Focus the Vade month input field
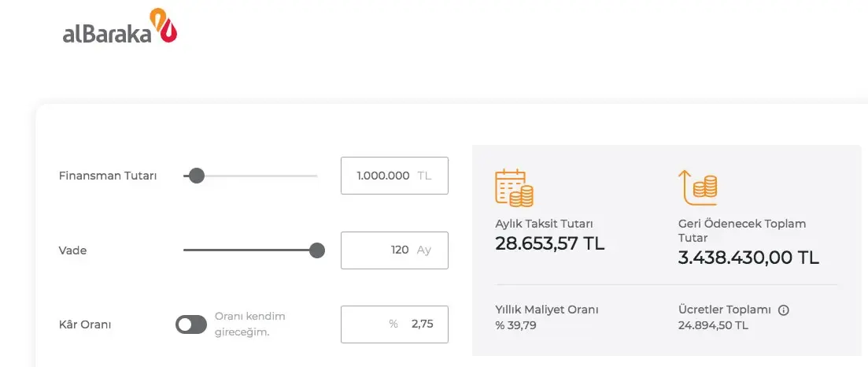 [393, 250]
